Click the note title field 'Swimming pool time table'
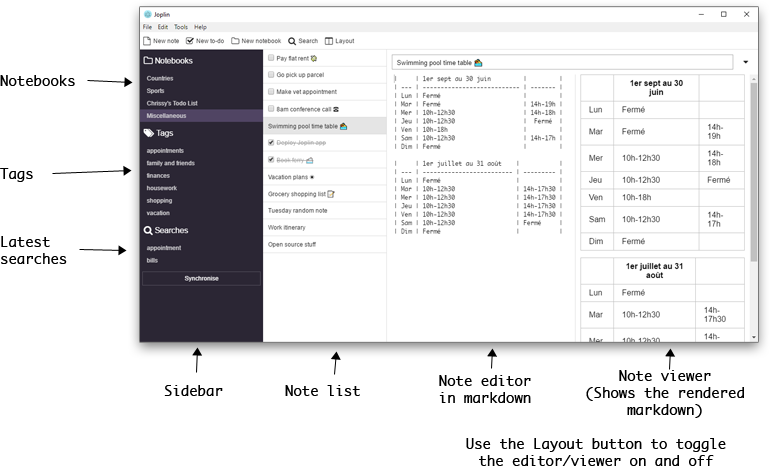This screenshot has height=466, width=770. coord(560,62)
